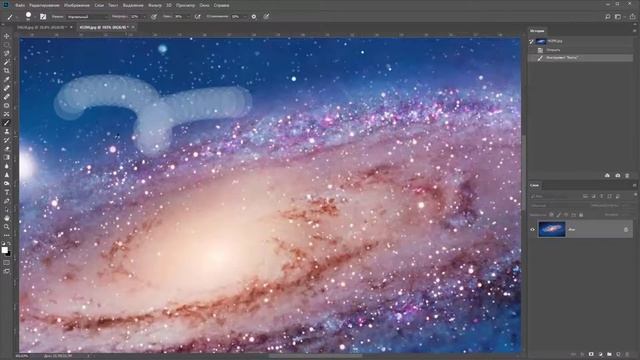Select the Lasso tool

point(7,53)
